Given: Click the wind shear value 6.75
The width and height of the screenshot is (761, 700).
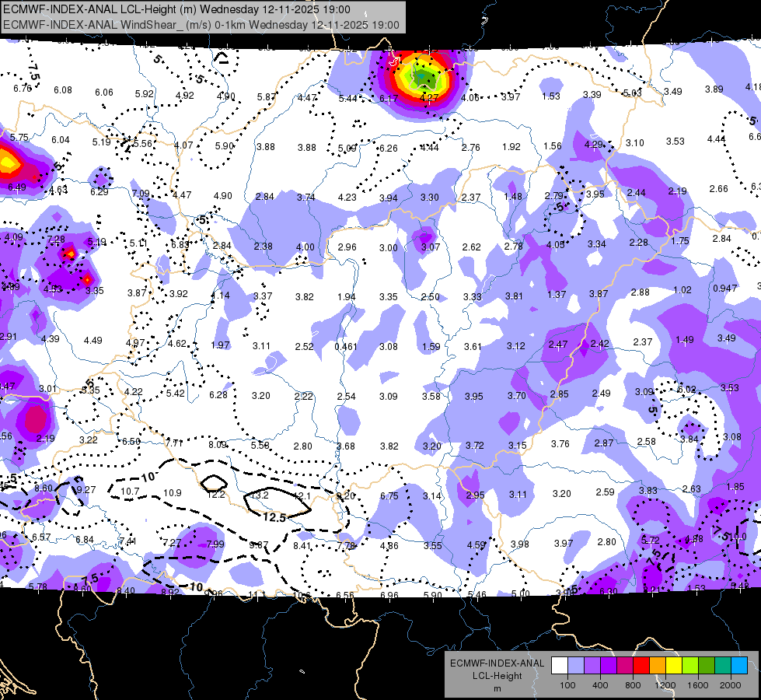Looking at the screenshot, I should (389, 495).
